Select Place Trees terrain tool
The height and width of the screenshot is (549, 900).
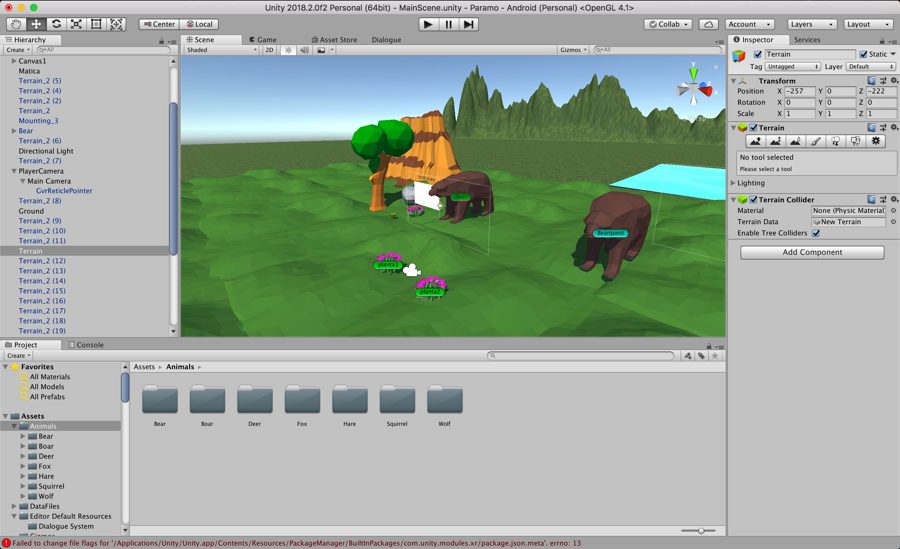836,141
